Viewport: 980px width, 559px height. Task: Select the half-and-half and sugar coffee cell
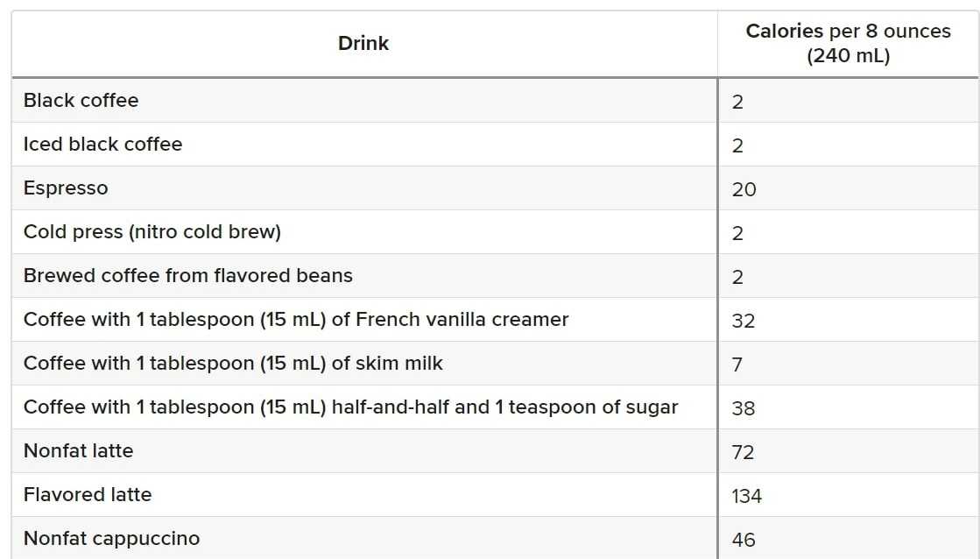click(350, 407)
